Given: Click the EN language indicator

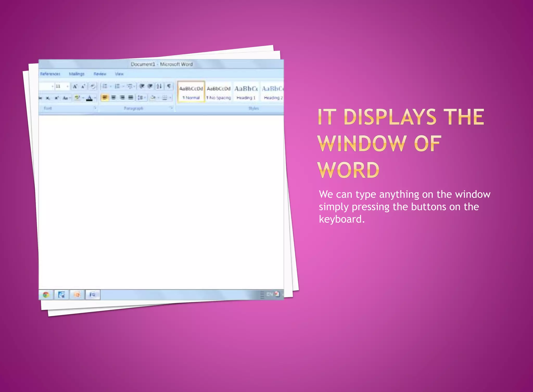Looking at the screenshot, I should tap(269, 294).
